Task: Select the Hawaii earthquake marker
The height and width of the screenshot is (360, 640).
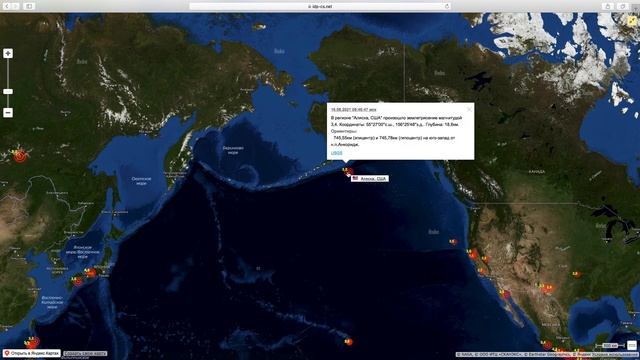Action: pos(348,342)
